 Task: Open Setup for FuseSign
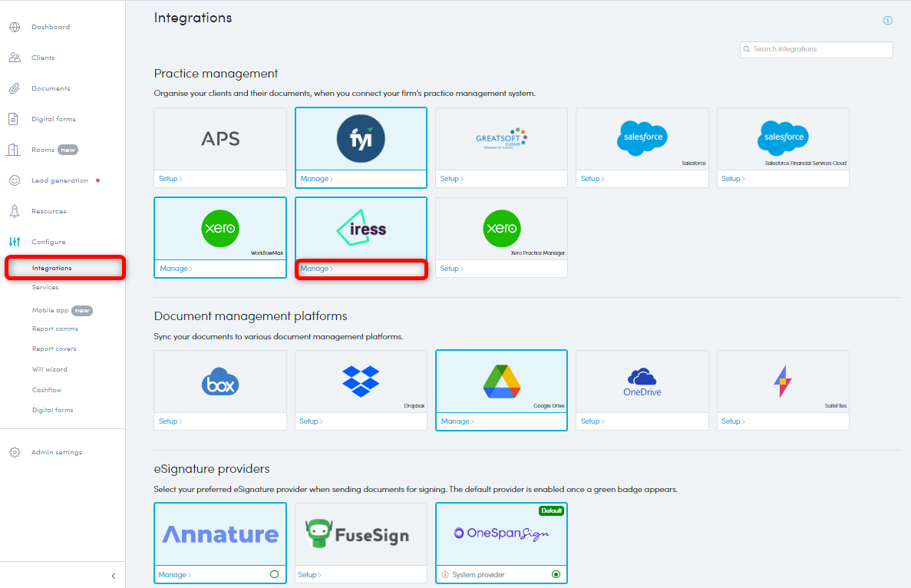pyautogui.click(x=309, y=575)
